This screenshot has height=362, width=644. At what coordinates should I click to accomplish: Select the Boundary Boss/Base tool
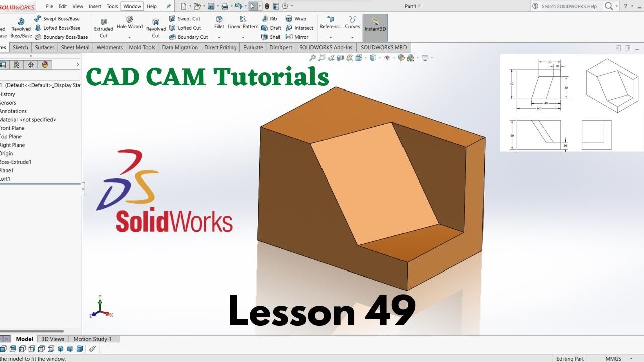pos(61,37)
